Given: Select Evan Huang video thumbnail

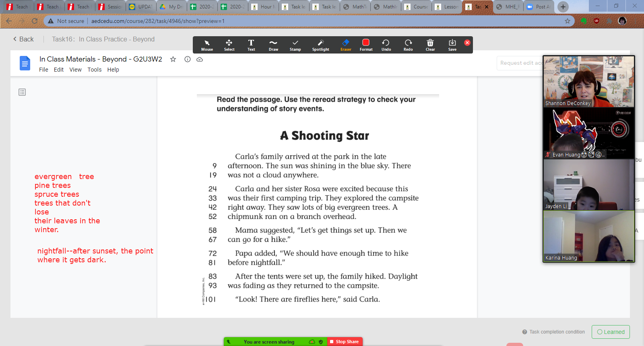Looking at the screenshot, I should tap(589, 133).
